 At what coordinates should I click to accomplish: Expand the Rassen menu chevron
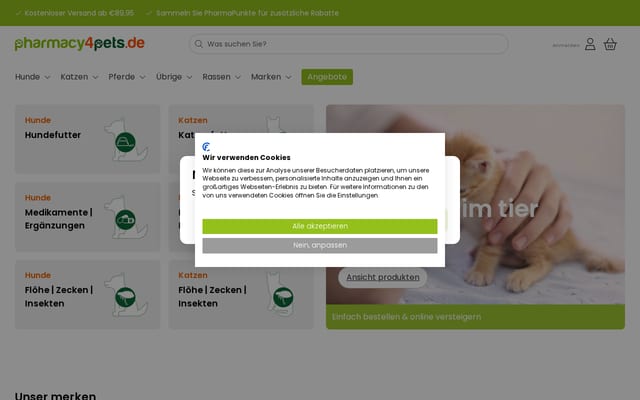pos(238,77)
